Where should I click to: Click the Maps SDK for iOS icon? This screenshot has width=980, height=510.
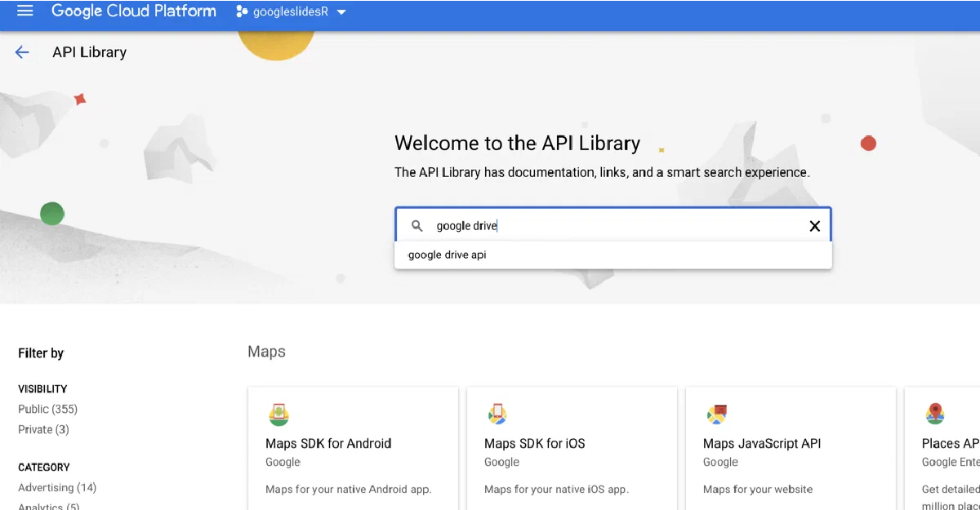point(497,414)
